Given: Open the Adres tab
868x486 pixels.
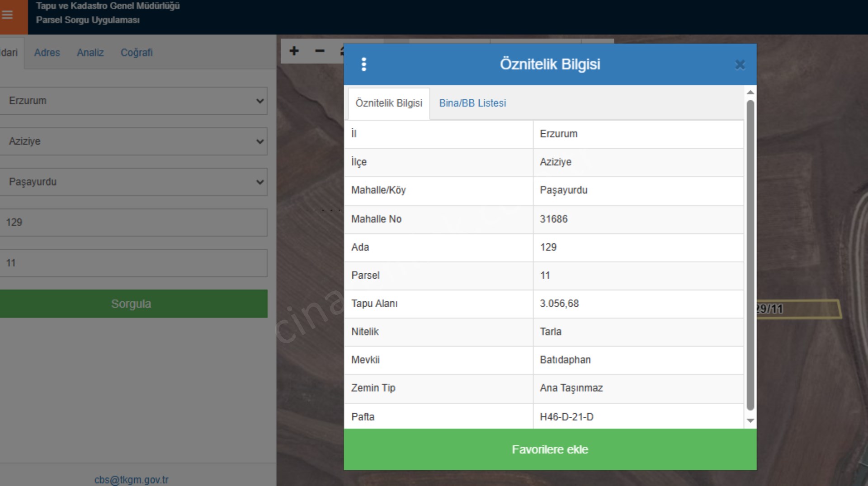Looking at the screenshot, I should tap(47, 52).
